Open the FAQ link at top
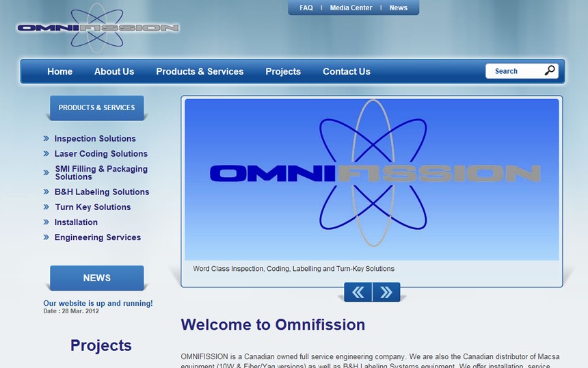Viewport: 588px width, 368px height. (x=306, y=8)
